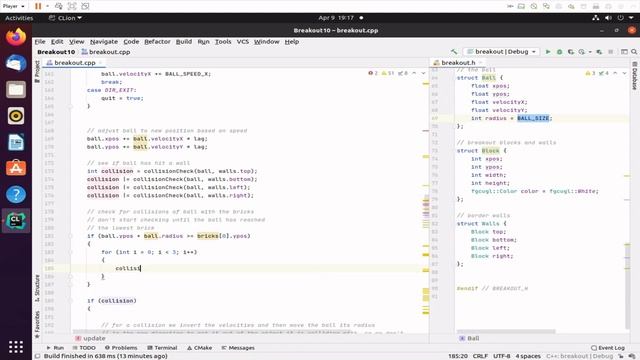The image size is (640, 360).
Task: Click the 4 spaces indent setting
Action: pos(528,356)
